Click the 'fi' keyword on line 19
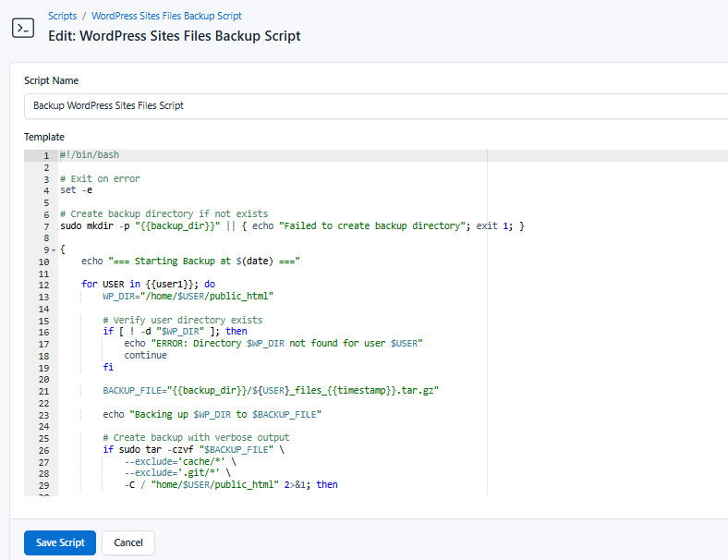The image size is (728, 560). 108,367
